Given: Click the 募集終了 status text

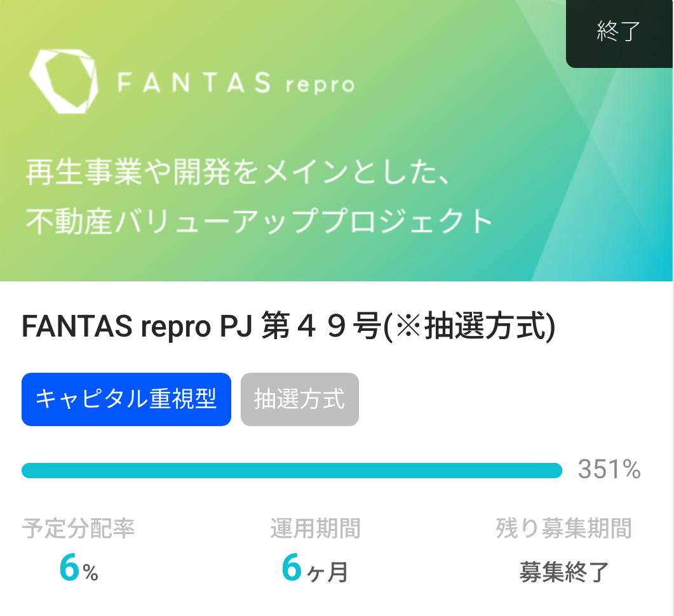Looking at the screenshot, I should (564, 572).
